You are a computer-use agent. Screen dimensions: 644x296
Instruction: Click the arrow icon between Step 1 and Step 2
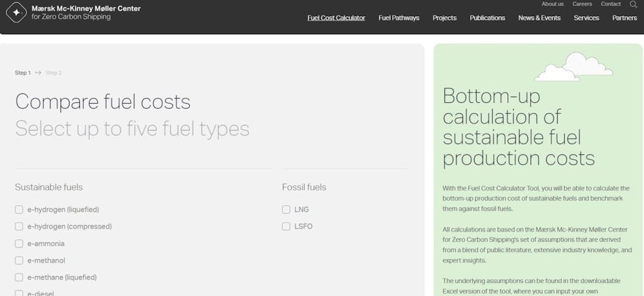click(x=38, y=73)
